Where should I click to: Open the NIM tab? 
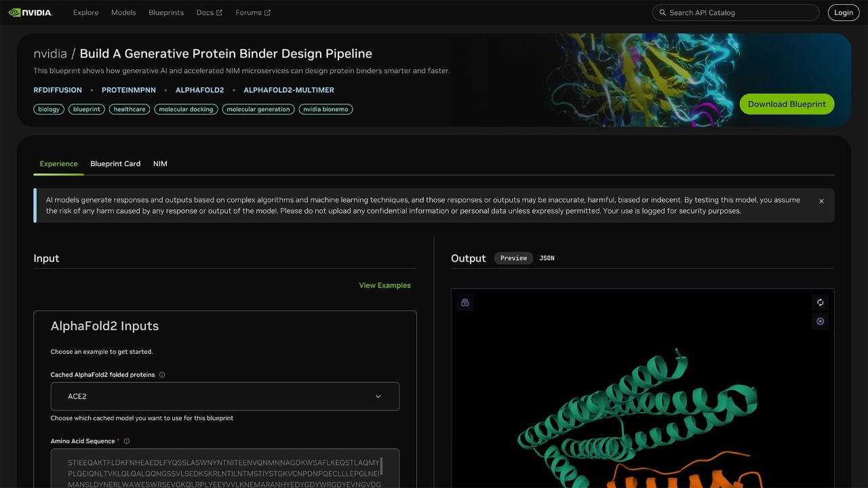pos(160,163)
